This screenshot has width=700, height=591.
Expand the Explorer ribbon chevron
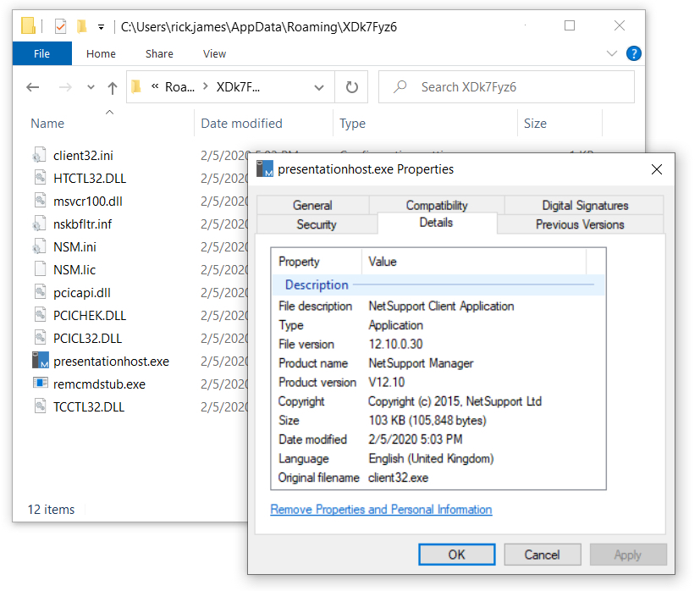(x=612, y=53)
